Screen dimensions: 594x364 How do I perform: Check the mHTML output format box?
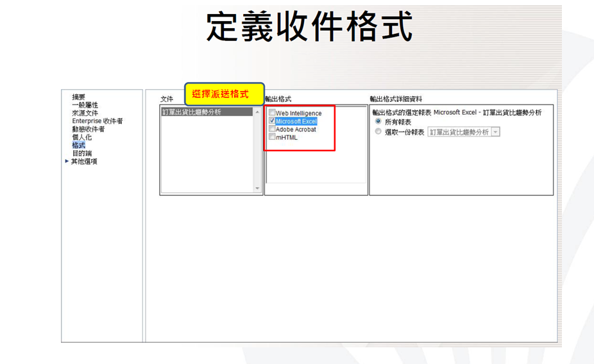pyautogui.click(x=273, y=137)
